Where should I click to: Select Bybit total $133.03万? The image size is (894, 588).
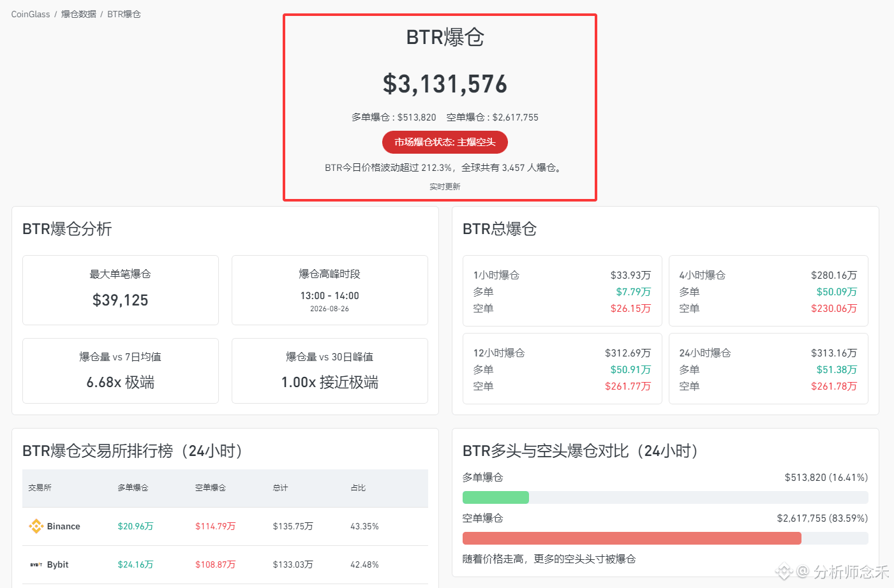(293, 564)
